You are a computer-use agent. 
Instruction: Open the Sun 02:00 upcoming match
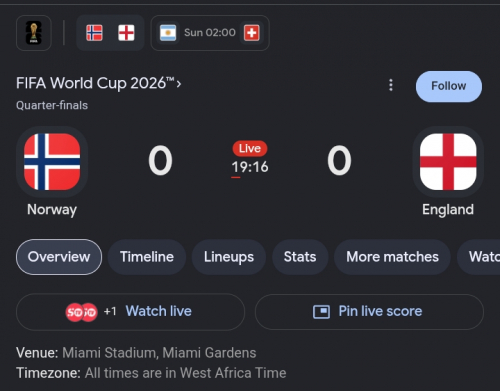tap(210, 33)
